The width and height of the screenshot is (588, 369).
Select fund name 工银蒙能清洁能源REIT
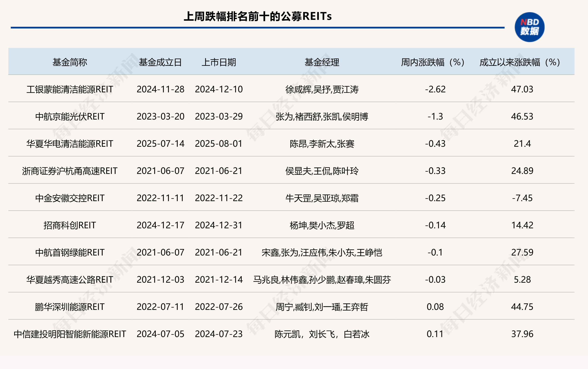pyautogui.click(x=70, y=89)
